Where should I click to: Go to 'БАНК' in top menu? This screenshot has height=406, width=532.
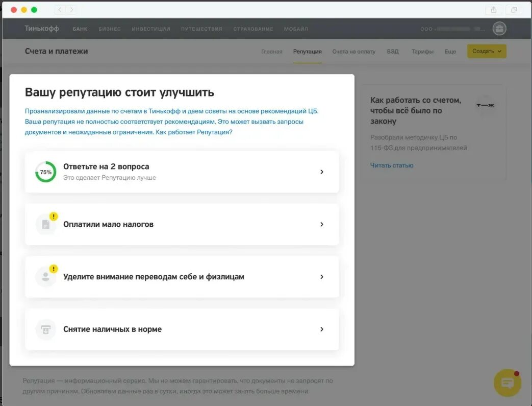(x=80, y=29)
